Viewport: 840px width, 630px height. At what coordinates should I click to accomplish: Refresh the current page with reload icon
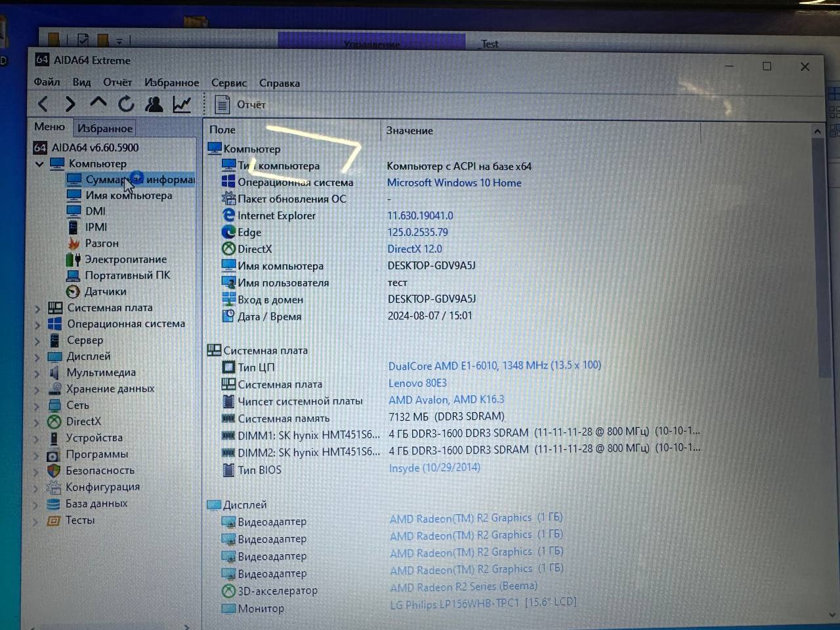pyautogui.click(x=126, y=104)
